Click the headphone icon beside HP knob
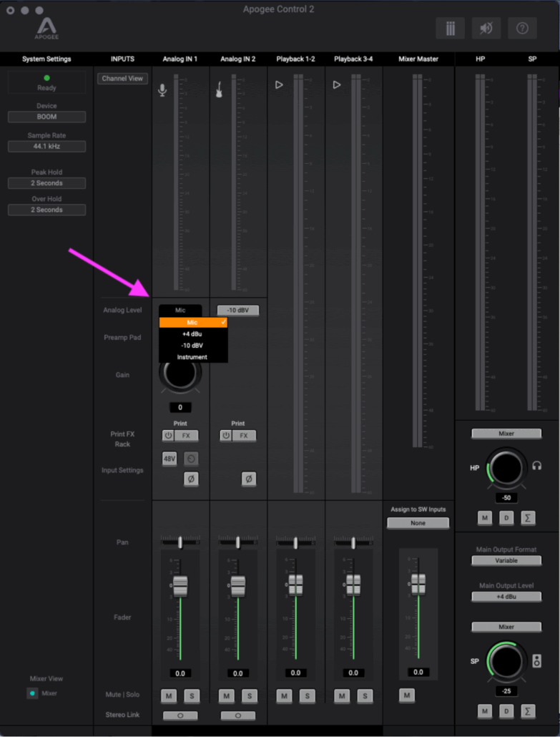The width and height of the screenshot is (560, 737). (x=537, y=466)
